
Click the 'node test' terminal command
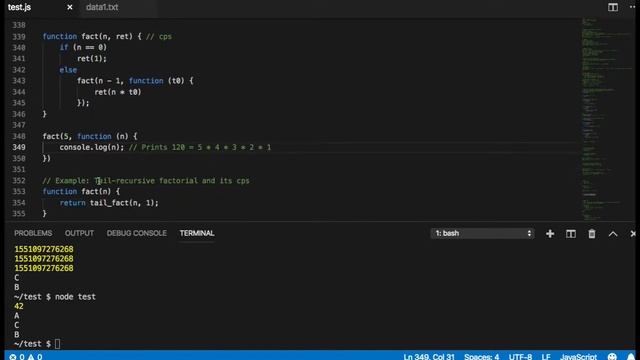[x=76, y=297]
